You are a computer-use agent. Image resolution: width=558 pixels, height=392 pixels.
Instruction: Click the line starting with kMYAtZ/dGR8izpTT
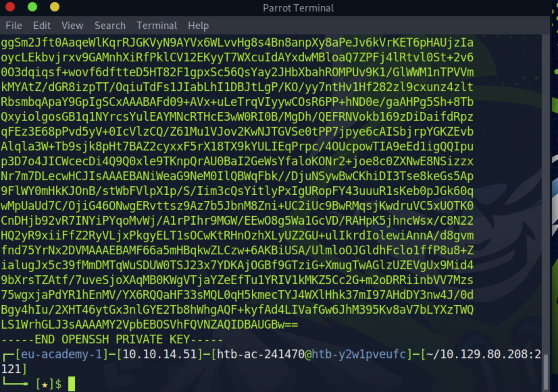pos(237,87)
